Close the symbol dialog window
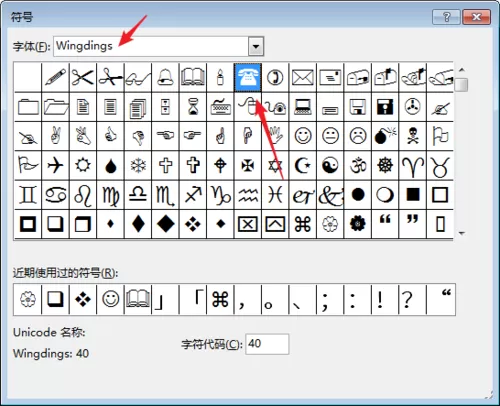 pyautogui.click(x=477, y=17)
